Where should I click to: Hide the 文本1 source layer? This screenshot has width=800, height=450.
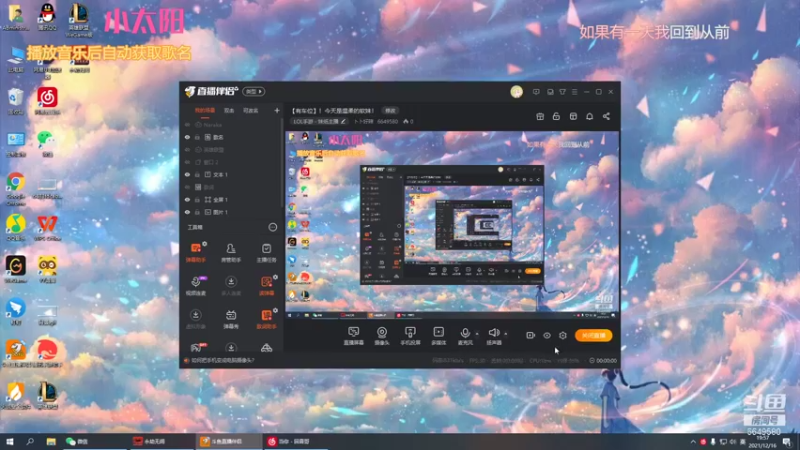pyautogui.click(x=187, y=174)
